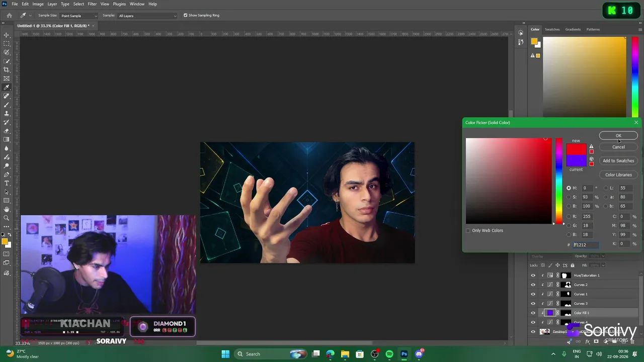Click the hex color input field
This screenshot has width=644, height=362.
(586, 245)
